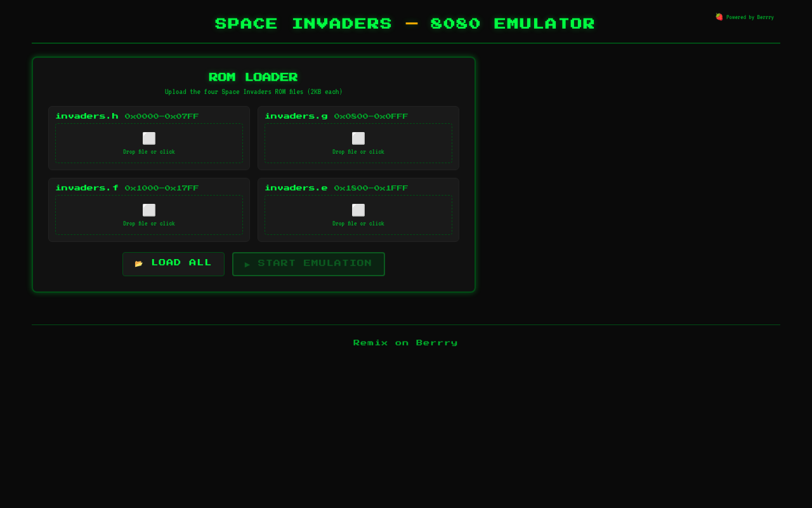The height and width of the screenshot is (508, 812).
Task: Click the strawberry icon beside Powered by Berrry
Action: [719, 17]
